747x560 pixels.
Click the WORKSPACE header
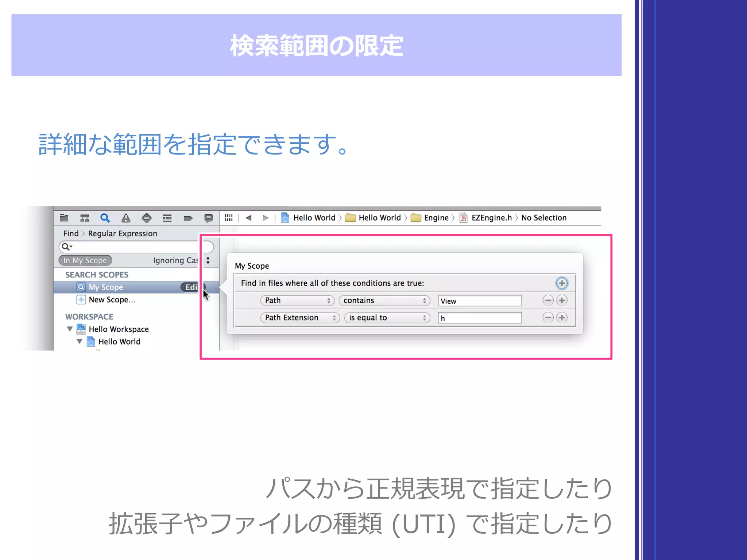(x=89, y=316)
